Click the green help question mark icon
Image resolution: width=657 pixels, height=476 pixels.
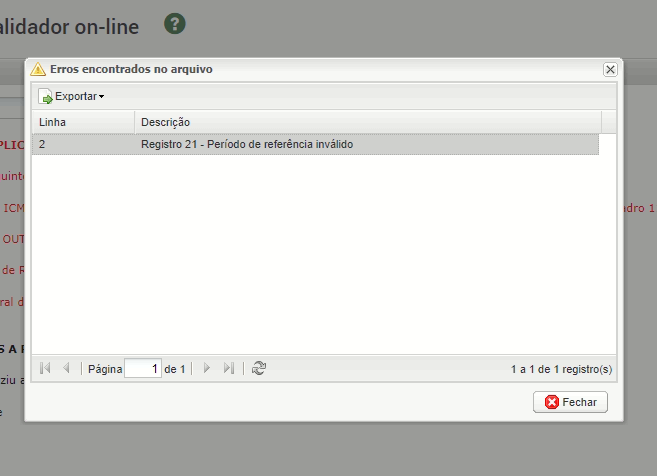point(175,24)
